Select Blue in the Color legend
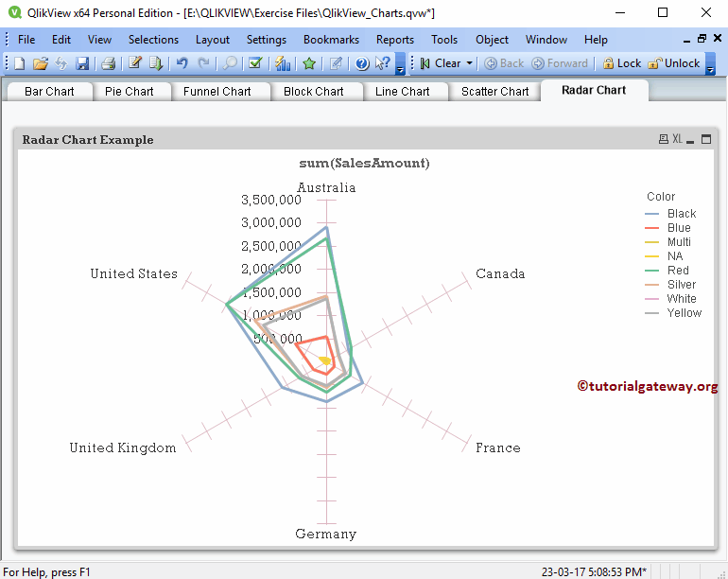The image size is (728, 579). click(679, 228)
